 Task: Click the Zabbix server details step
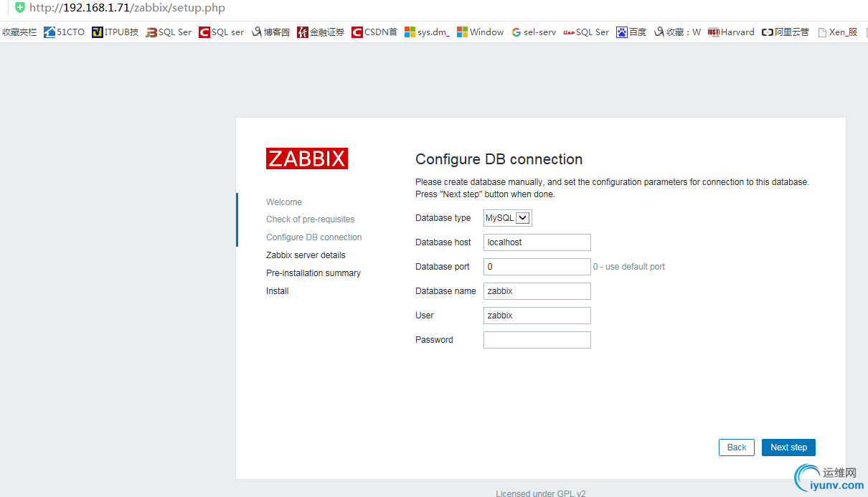click(x=306, y=255)
